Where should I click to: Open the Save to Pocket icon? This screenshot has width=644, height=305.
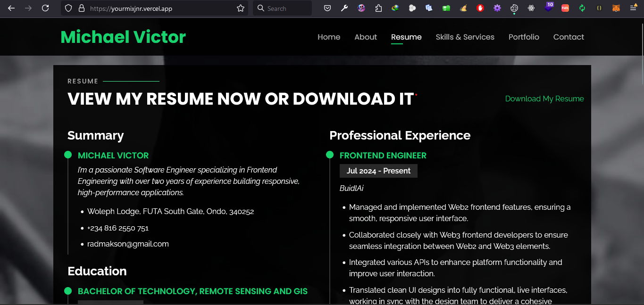pyautogui.click(x=327, y=8)
